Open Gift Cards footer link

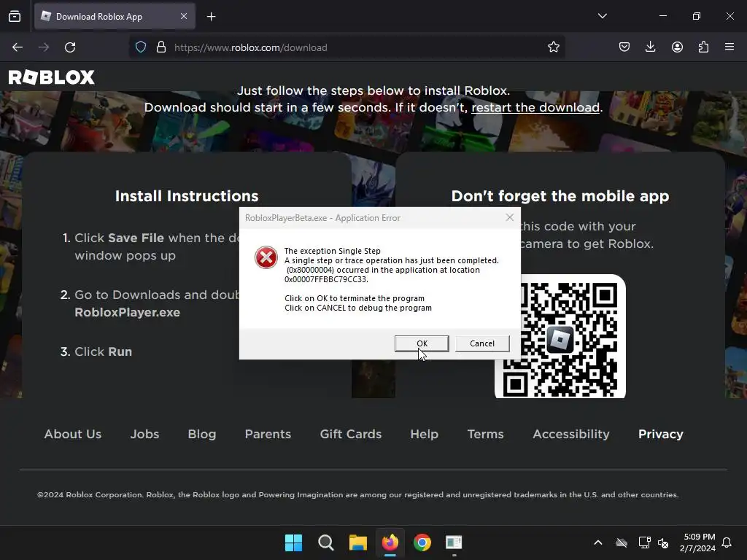pos(351,435)
